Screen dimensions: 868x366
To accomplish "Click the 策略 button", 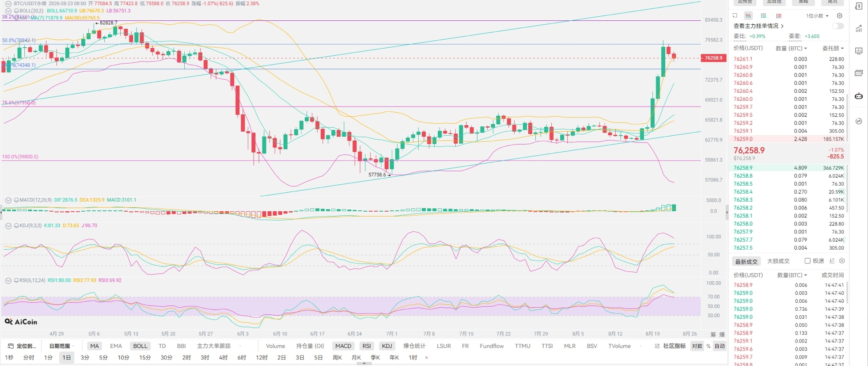I will 804,2.
